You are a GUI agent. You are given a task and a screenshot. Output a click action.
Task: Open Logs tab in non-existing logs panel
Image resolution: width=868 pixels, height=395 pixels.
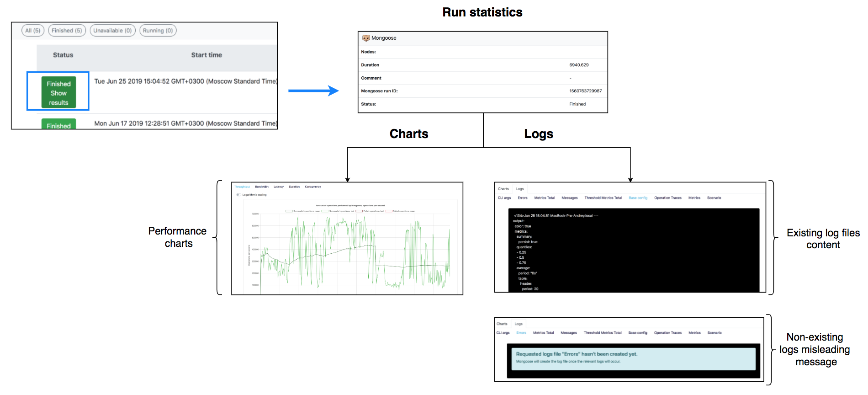[x=519, y=324]
